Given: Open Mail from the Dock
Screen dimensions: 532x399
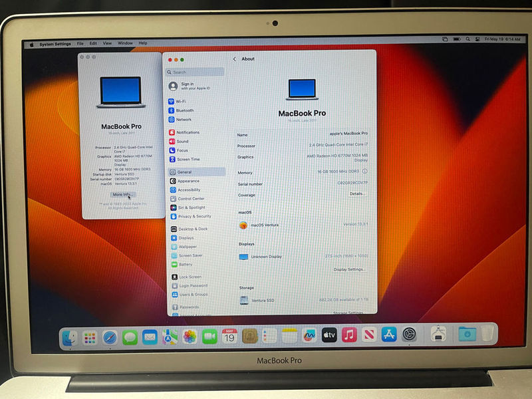Looking at the screenshot, I should [150, 337].
